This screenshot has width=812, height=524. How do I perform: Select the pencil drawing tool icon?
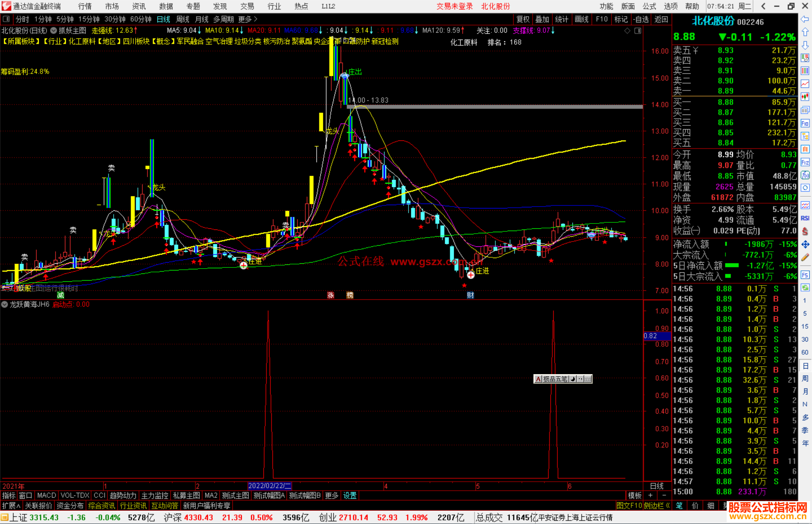[x=805, y=258]
